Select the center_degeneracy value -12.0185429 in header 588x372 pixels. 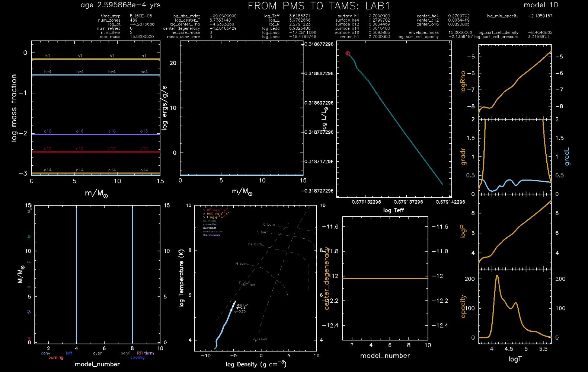pos(223,28)
